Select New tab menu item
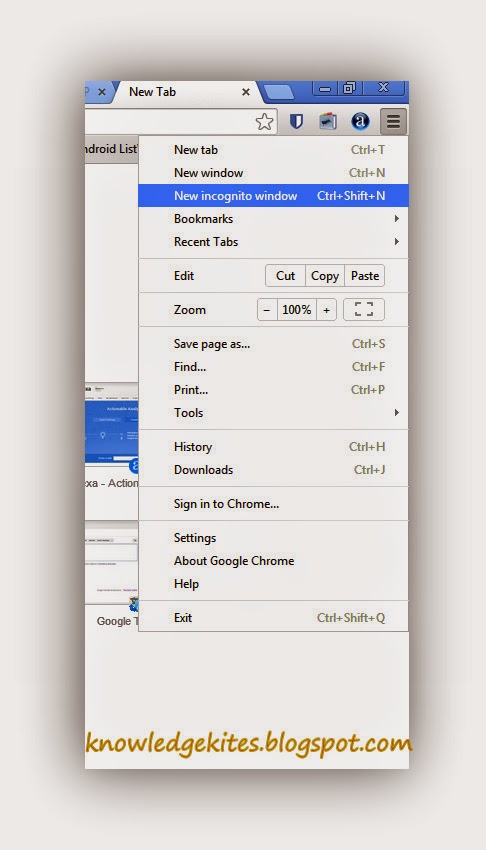The image size is (486, 850). 274,150
